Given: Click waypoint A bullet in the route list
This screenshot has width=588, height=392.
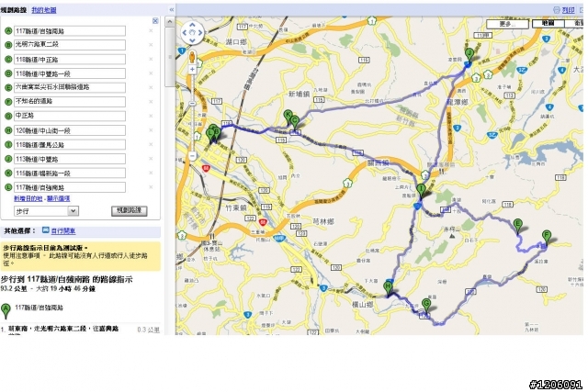Looking at the screenshot, I should [x=8, y=31].
